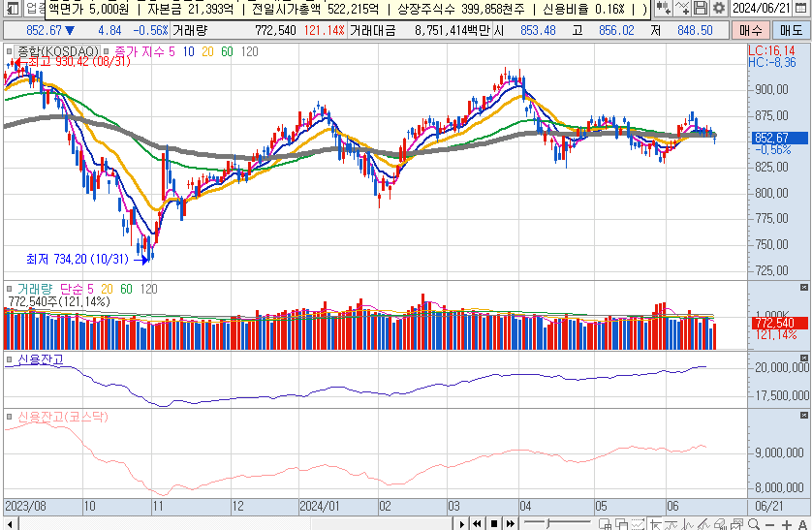Open chart settings gear icon
Screen dimensions: 812x530
(718, 9)
